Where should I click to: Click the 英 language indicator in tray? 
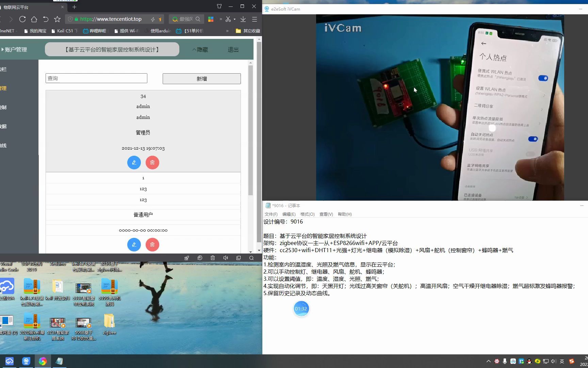coord(562,361)
